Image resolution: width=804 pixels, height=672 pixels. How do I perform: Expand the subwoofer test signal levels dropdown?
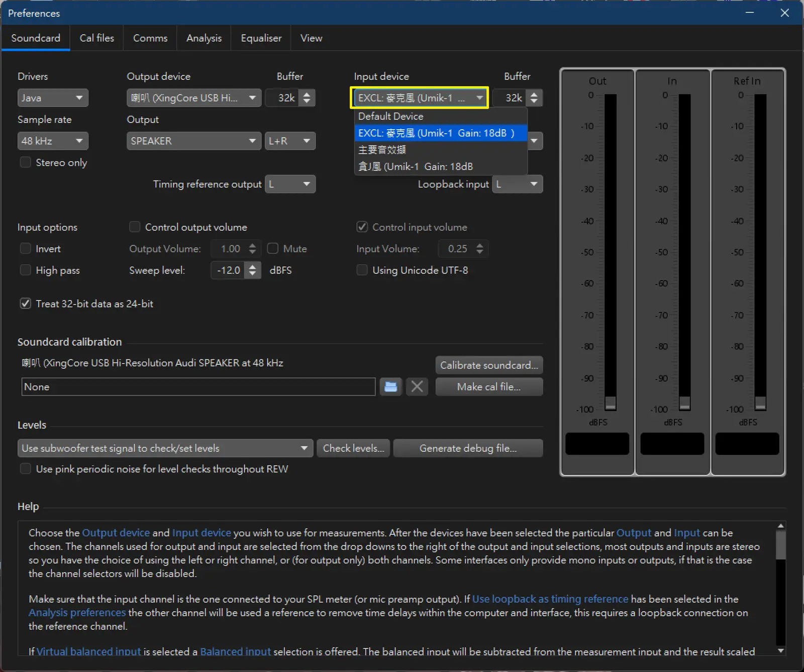point(165,448)
